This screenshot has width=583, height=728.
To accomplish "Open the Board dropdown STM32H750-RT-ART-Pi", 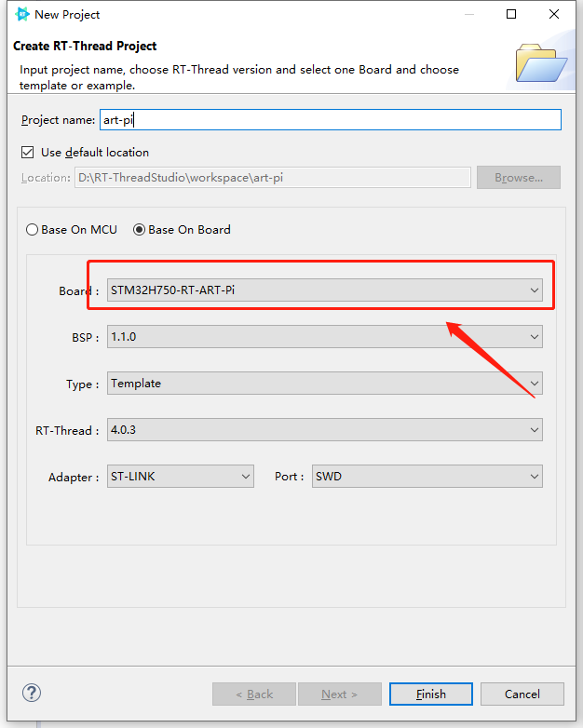I will pos(325,290).
